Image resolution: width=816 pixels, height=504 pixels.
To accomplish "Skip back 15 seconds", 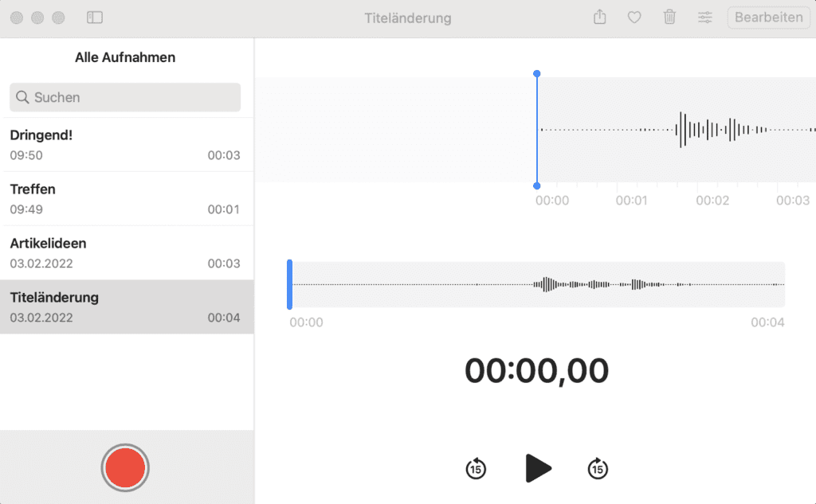I will pos(475,469).
